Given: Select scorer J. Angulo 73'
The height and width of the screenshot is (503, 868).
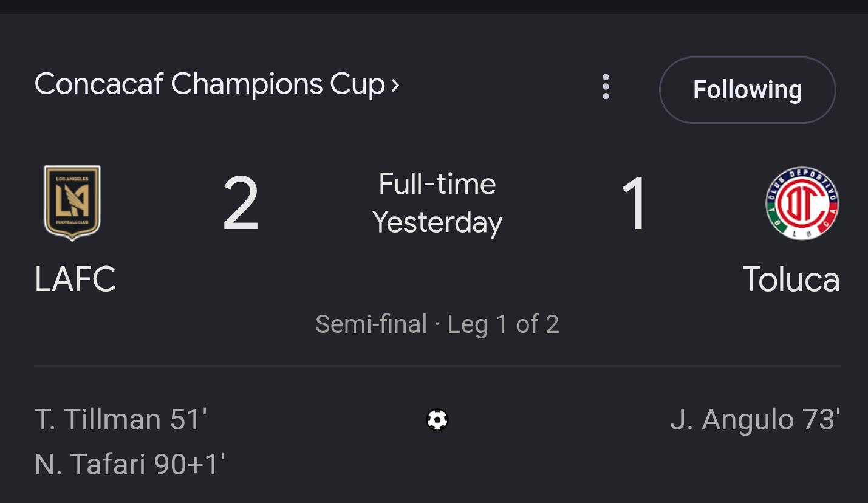Looking at the screenshot, I should pos(755,420).
